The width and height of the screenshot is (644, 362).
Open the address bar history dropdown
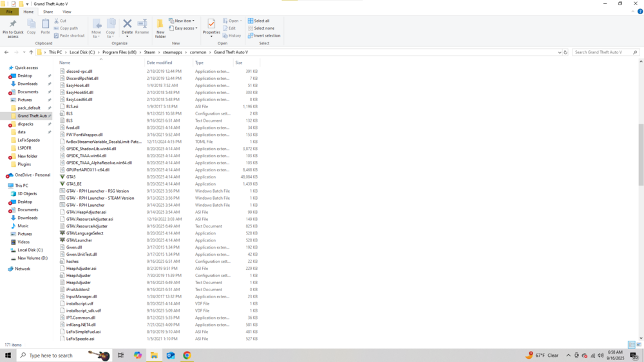pyautogui.click(x=560, y=52)
